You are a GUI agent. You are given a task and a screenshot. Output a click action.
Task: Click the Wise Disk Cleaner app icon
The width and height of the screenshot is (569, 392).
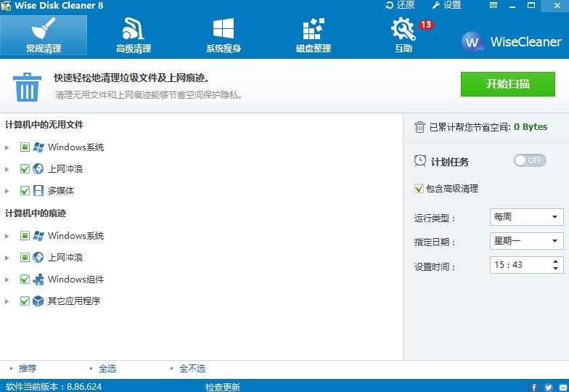coord(6,6)
